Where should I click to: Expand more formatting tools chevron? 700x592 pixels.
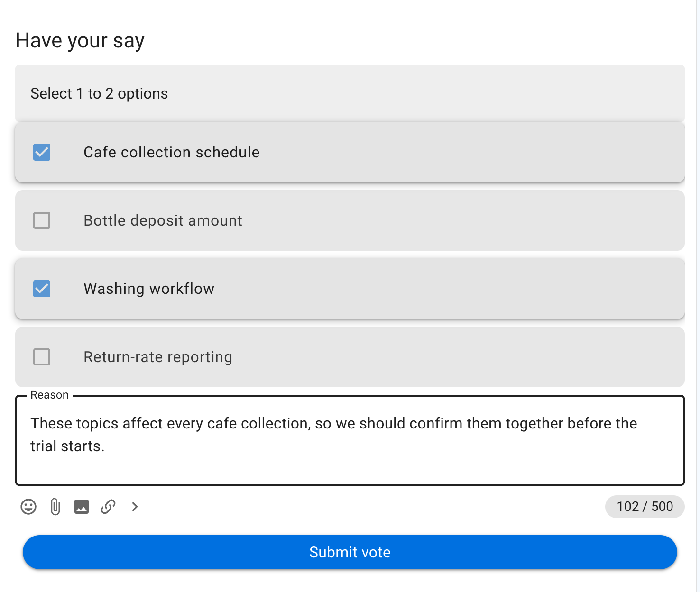[135, 507]
